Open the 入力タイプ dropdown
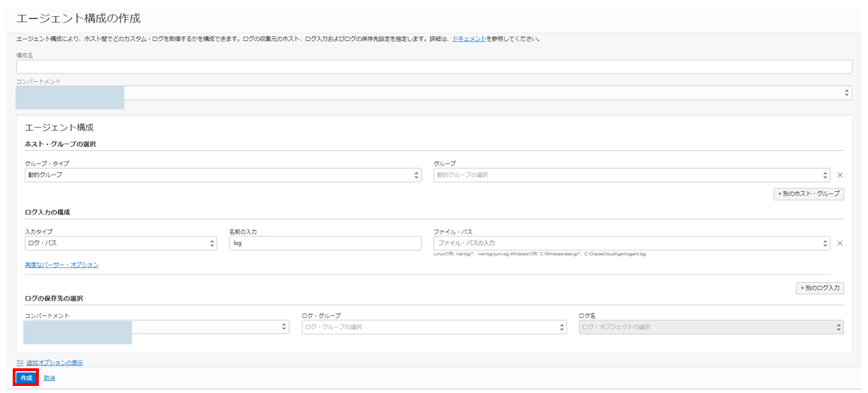 pos(120,243)
